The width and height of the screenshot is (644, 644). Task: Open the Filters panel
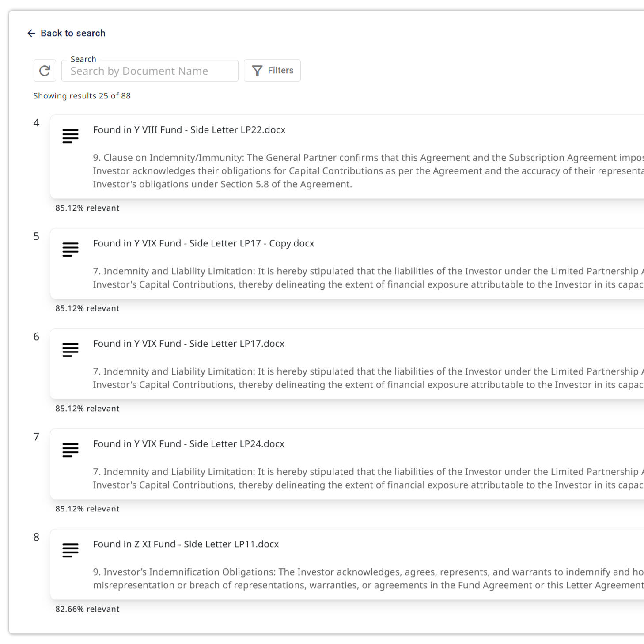[272, 70]
